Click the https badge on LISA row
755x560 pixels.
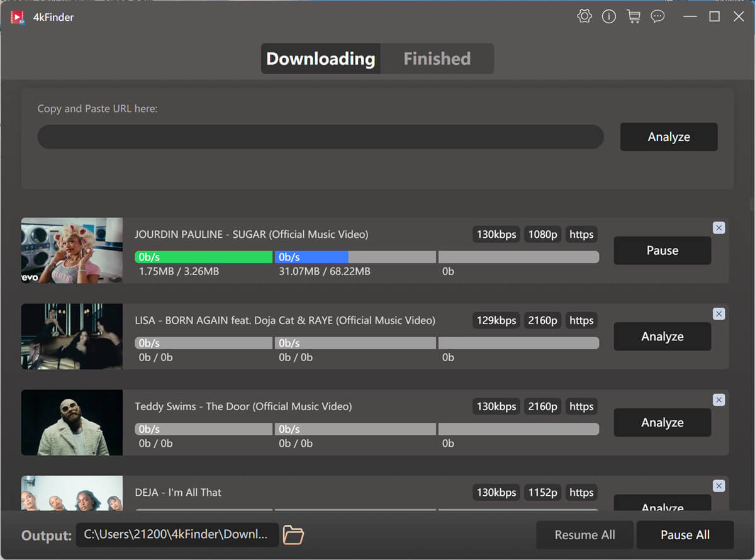(581, 320)
